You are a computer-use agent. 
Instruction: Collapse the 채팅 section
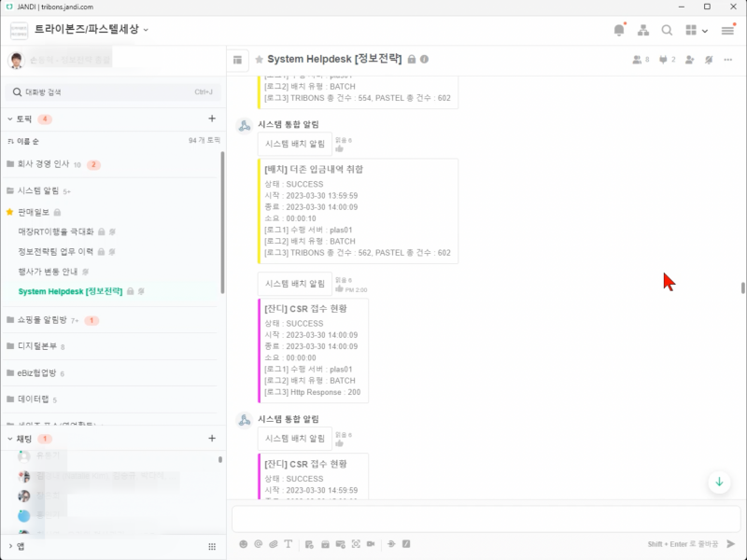coord(10,438)
